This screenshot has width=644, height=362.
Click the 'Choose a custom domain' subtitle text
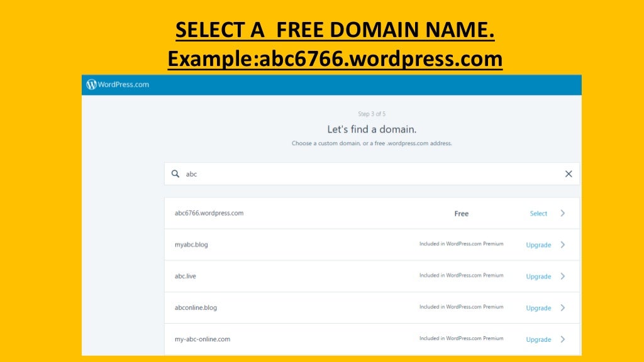[372, 143]
